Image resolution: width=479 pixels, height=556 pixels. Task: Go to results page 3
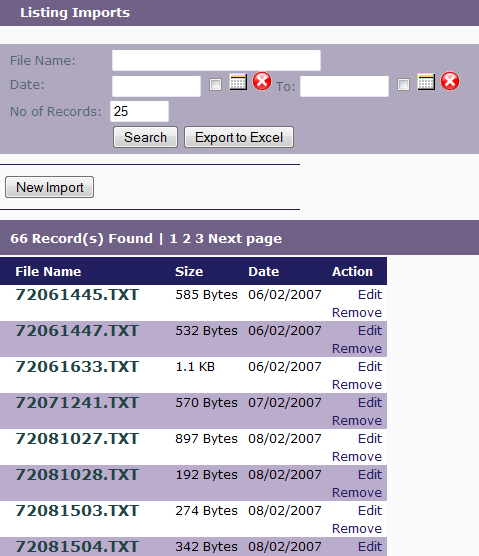(200, 238)
